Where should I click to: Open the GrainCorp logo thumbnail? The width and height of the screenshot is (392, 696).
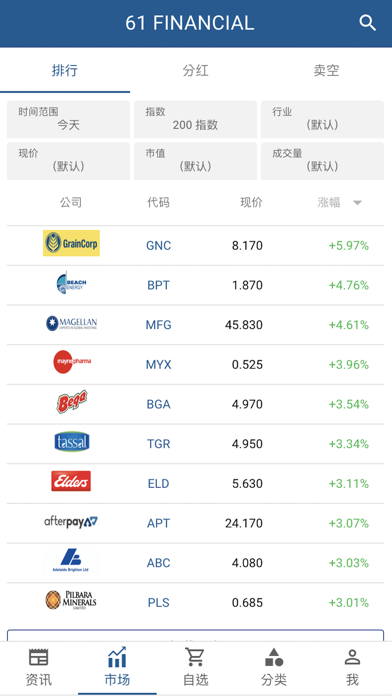pyautogui.click(x=71, y=243)
